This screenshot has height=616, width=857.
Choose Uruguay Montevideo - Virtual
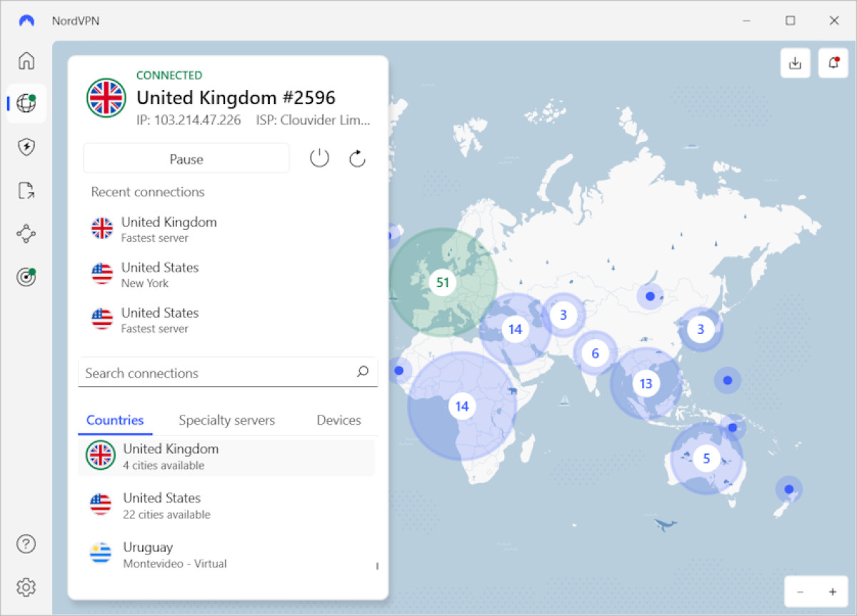coord(226,555)
